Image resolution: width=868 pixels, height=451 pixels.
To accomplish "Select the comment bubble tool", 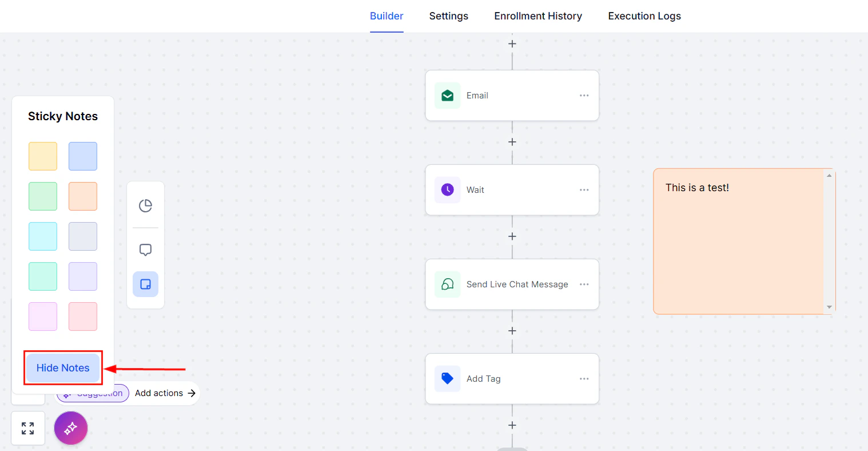I will [x=145, y=250].
